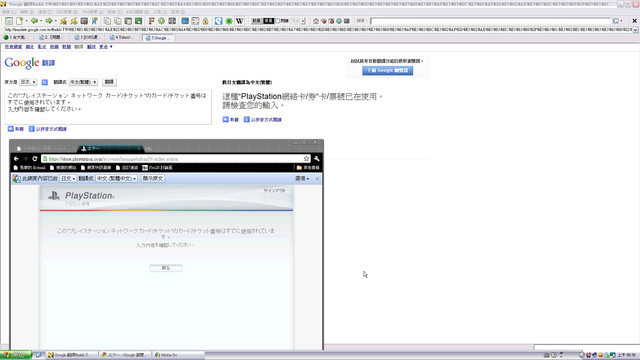This screenshot has height=360, width=640.
Task: Click the new blank page toolbar icon
Action: pyautogui.click(x=19, y=21)
